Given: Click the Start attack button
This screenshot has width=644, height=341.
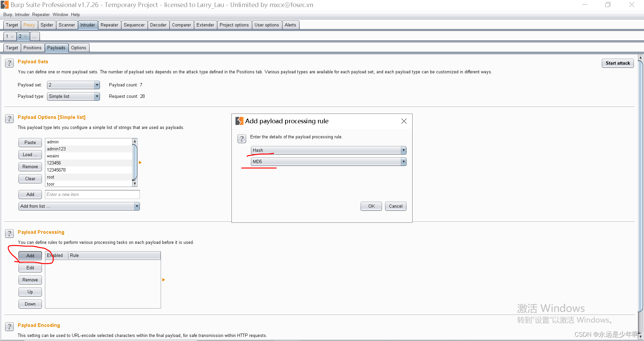Looking at the screenshot, I should tap(618, 63).
